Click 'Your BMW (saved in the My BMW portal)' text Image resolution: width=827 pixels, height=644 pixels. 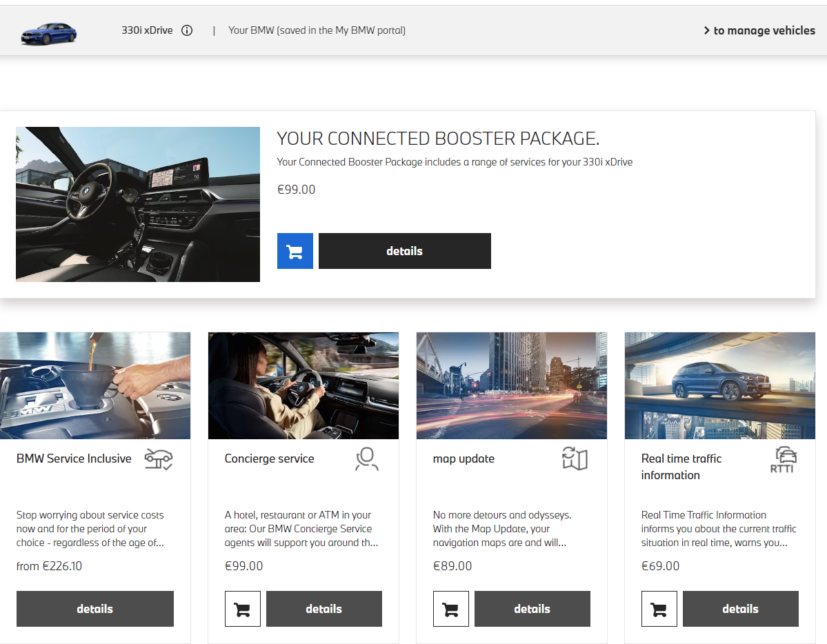coord(317,30)
